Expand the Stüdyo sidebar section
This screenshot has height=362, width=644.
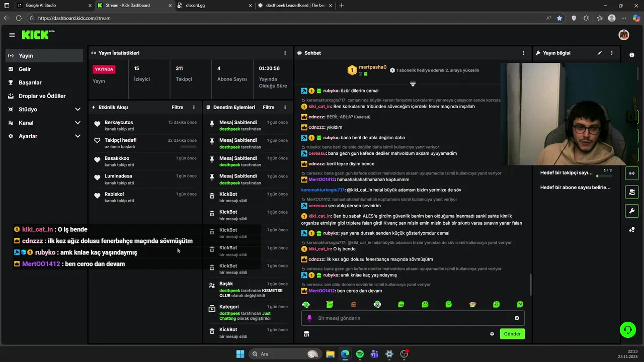tap(77, 109)
